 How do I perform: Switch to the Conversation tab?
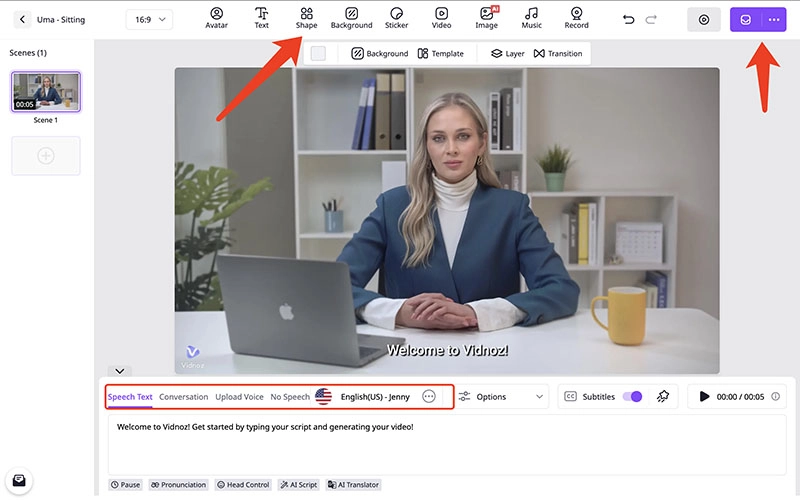[183, 397]
